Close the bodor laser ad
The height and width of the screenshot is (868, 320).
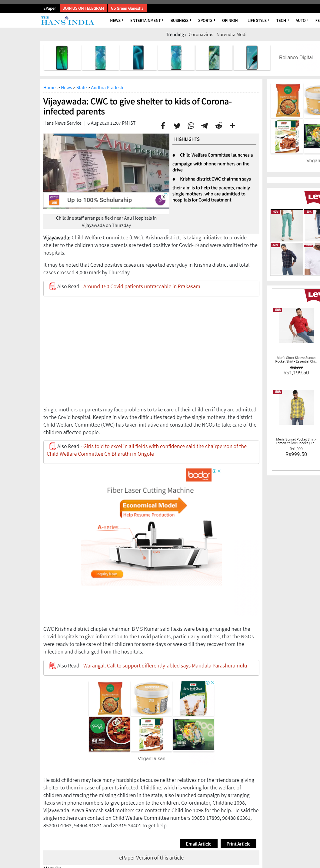(x=219, y=471)
